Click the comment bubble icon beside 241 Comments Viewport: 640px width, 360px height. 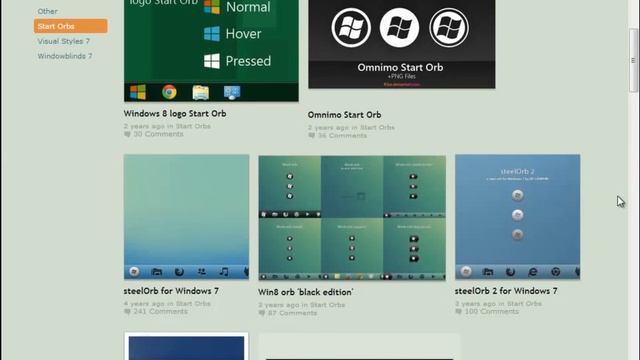(x=127, y=311)
